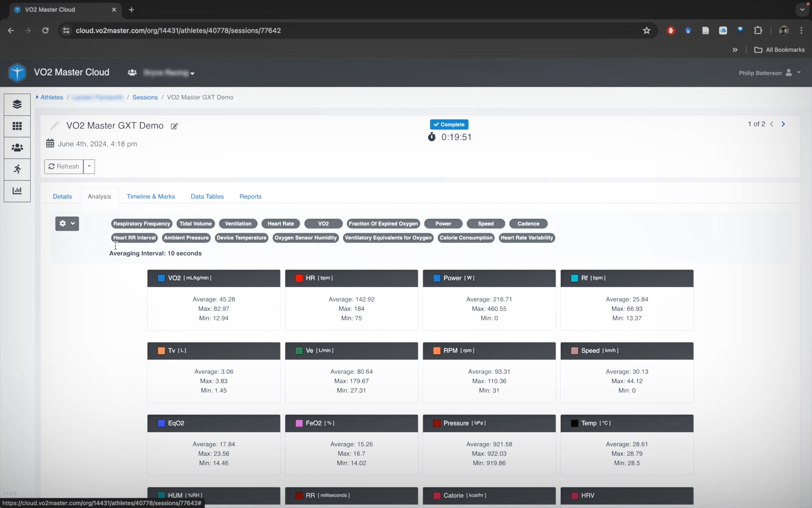Select the Analysis tab
The image size is (812, 508).
click(x=99, y=197)
